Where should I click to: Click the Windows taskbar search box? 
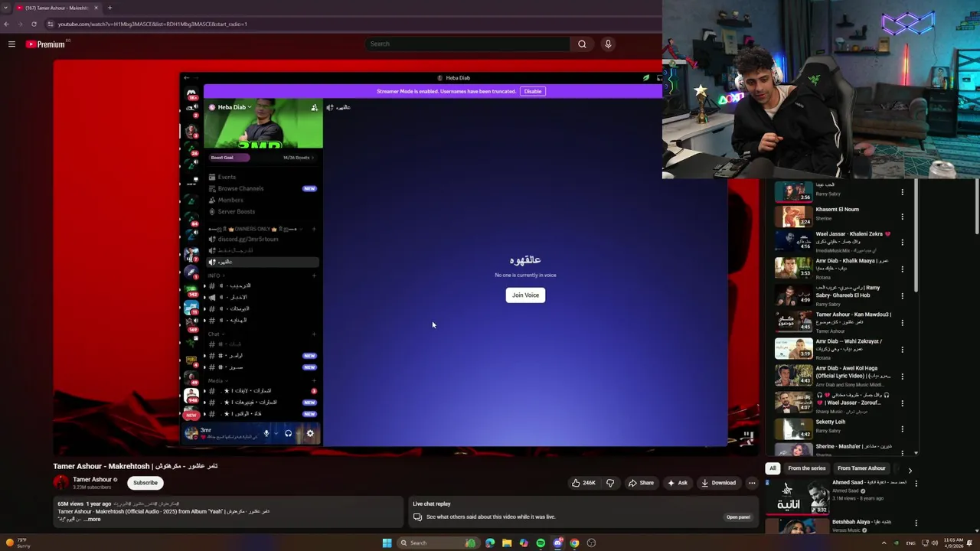(438, 543)
